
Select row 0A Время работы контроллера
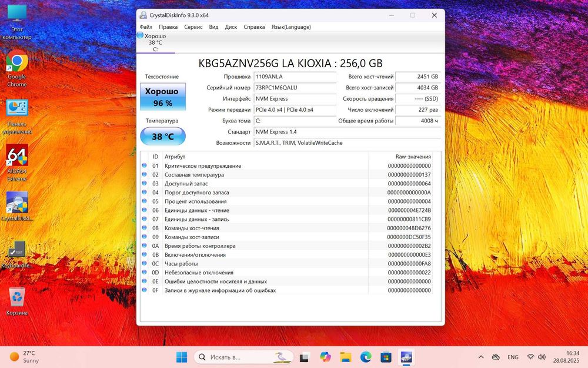(x=286, y=246)
